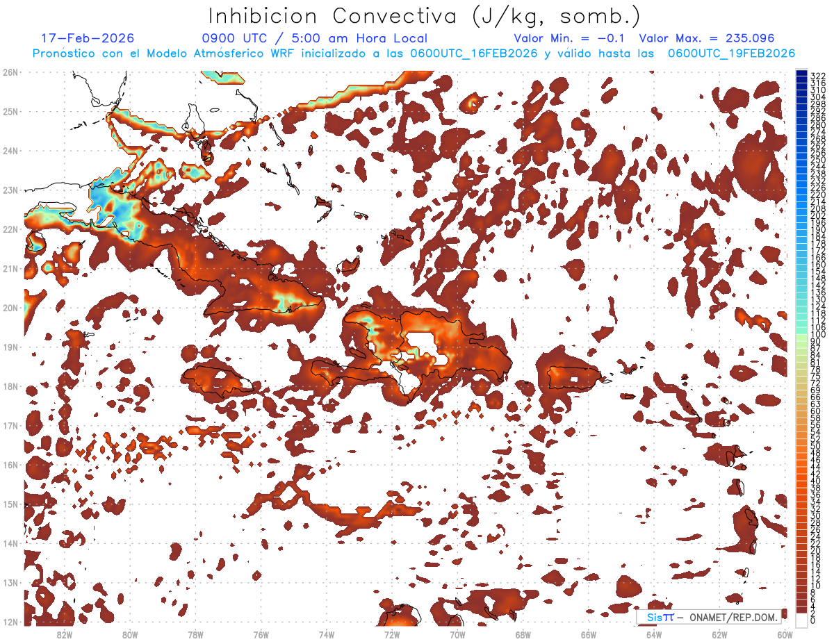Click the initialization time "0600UTC_16FEB2026"

click(473, 53)
